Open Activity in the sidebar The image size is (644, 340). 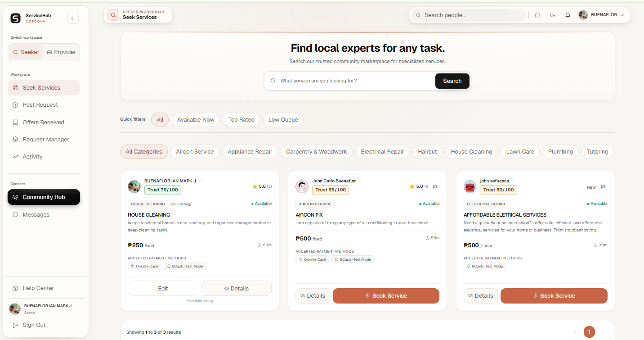44,157
